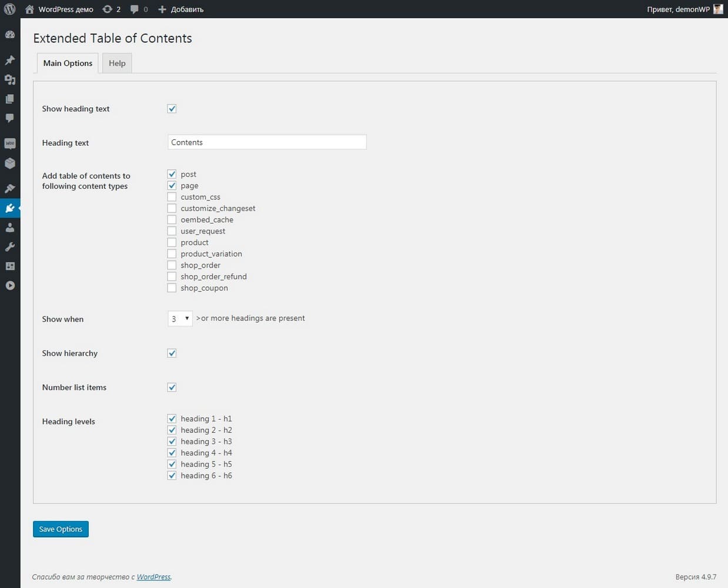Open the Appearance brush sidebar icon

click(10, 189)
